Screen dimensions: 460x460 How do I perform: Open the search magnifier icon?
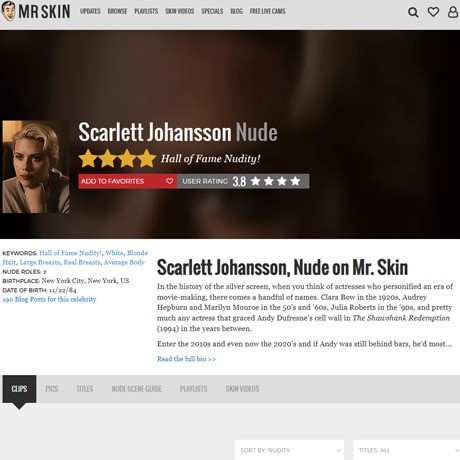413,12
